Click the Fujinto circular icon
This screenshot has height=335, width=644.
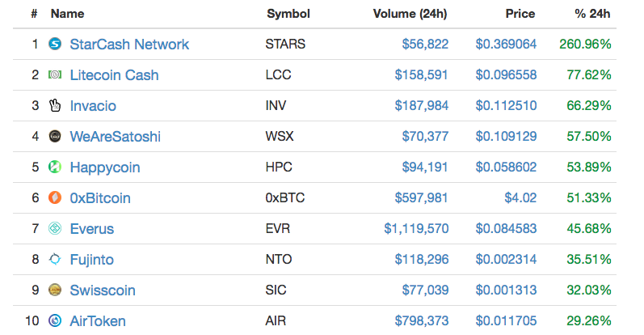coord(55,259)
